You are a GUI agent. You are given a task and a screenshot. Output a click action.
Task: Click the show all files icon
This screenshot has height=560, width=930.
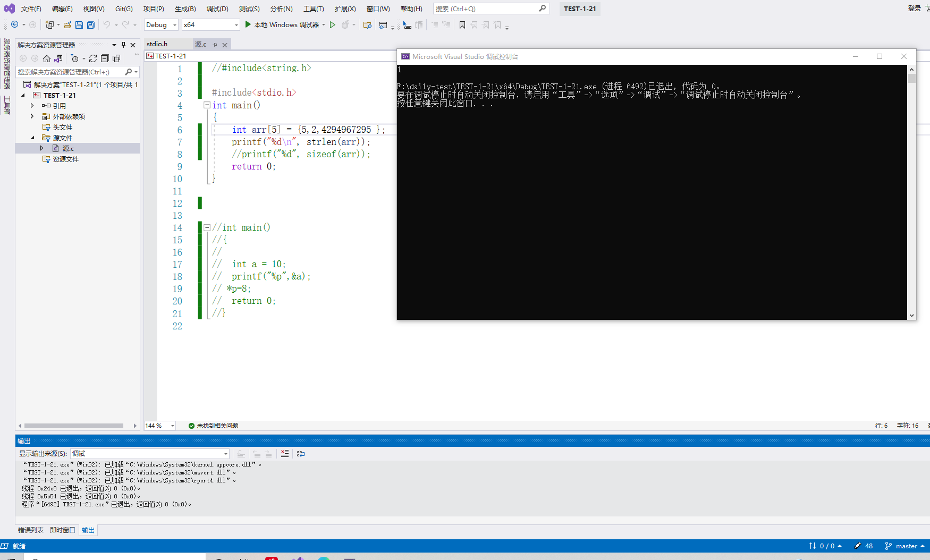click(116, 58)
